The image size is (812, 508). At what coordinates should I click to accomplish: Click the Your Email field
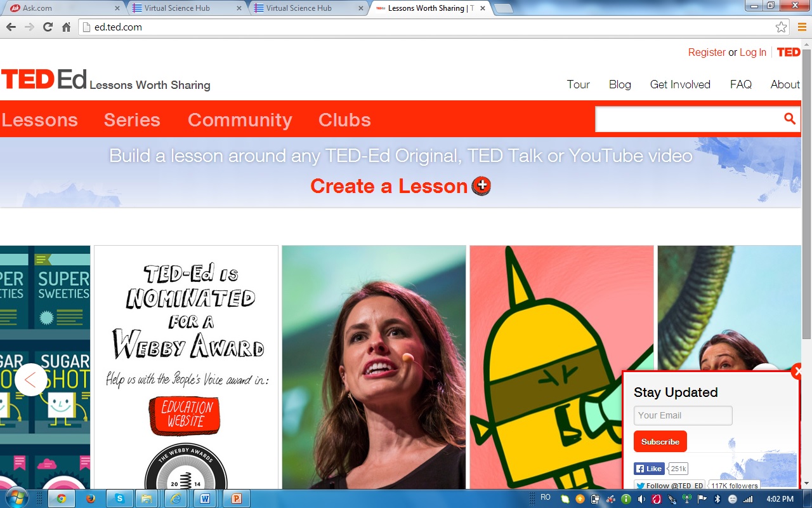(x=683, y=415)
